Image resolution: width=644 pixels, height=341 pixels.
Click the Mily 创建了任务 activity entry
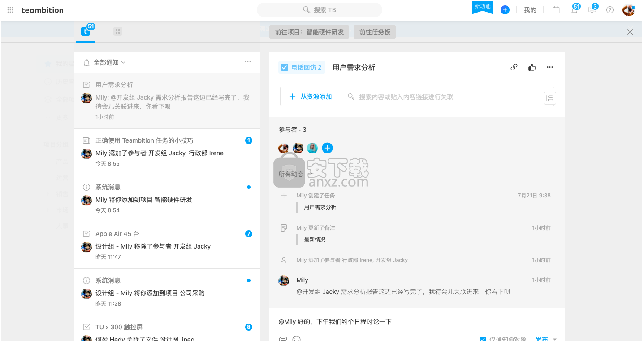click(316, 196)
